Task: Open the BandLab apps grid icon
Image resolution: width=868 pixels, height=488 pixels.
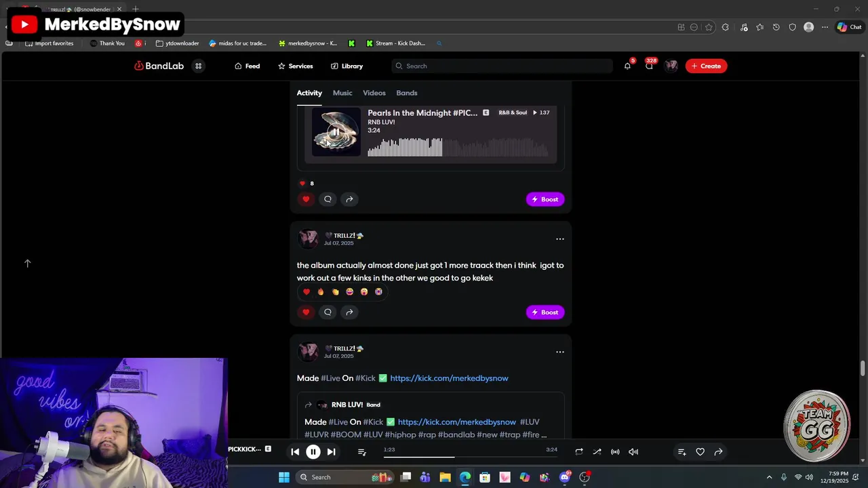Action: (198, 66)
